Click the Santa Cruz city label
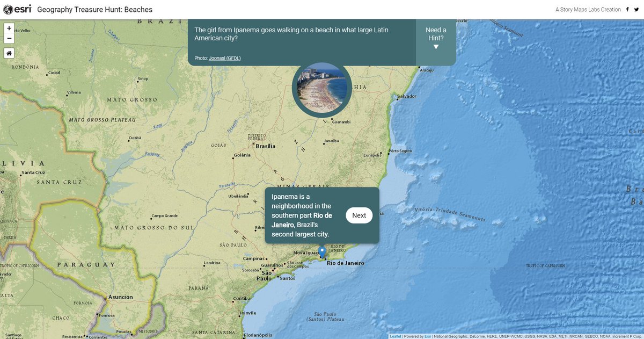 pyautogui.click(x=33, y=173)
